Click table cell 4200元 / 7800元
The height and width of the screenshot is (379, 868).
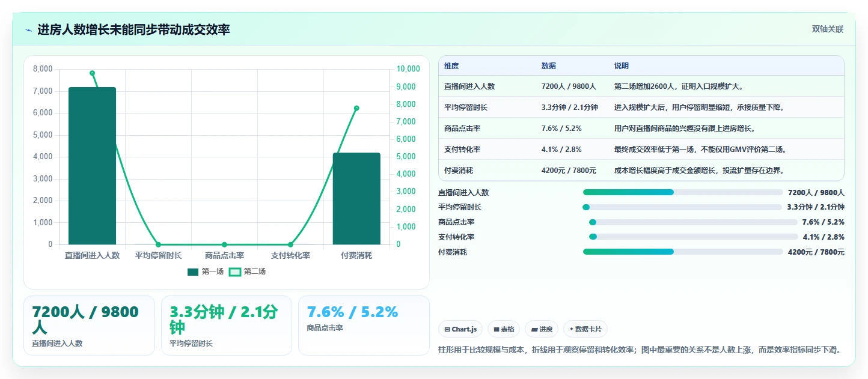tap(569, 171)
